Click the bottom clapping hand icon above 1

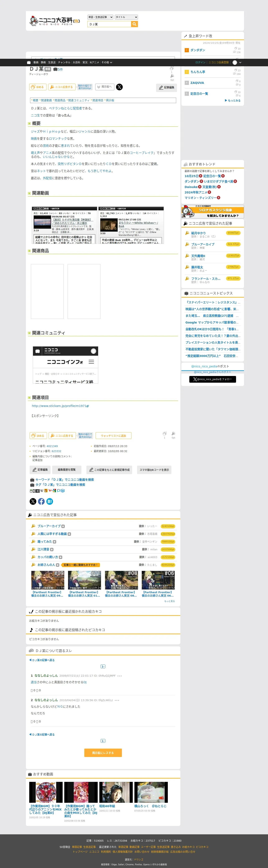coord(164,434)
